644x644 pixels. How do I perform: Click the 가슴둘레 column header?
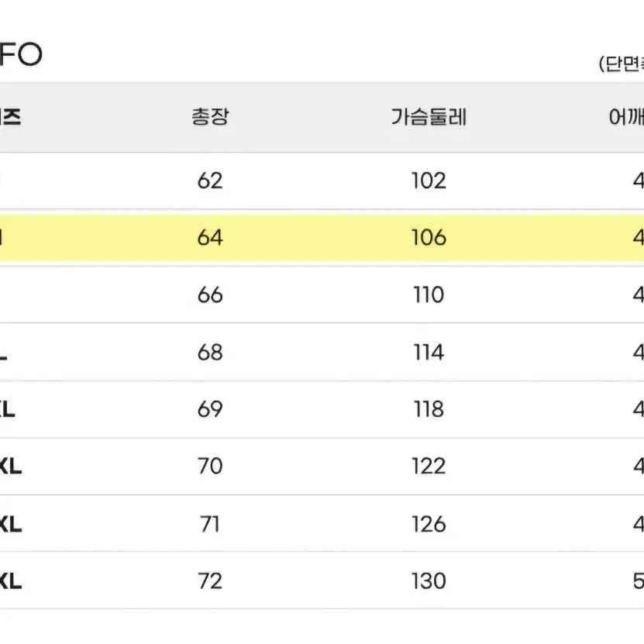(x=429, y=117)
